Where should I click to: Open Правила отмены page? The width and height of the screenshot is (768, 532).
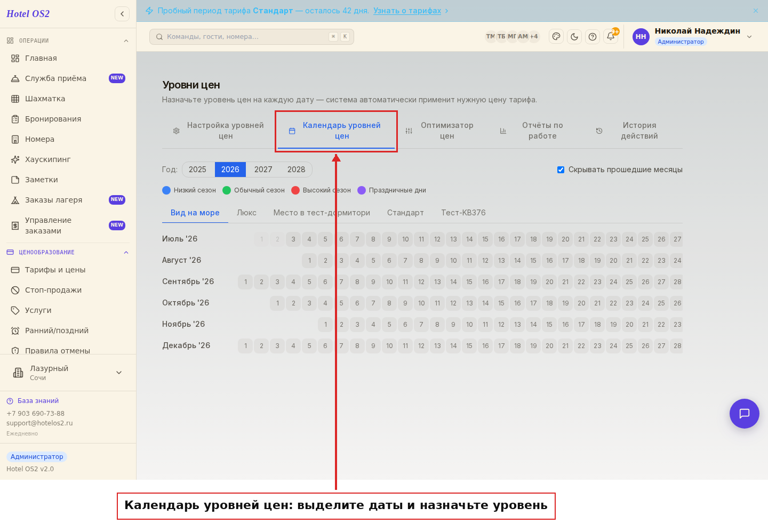pos(68,350)
